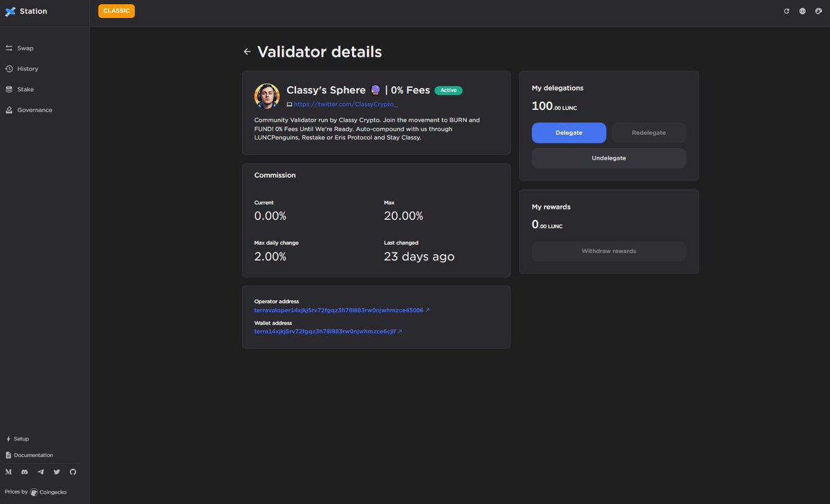
Task: Click the Swap arrows icon
Action: [9, 48]
